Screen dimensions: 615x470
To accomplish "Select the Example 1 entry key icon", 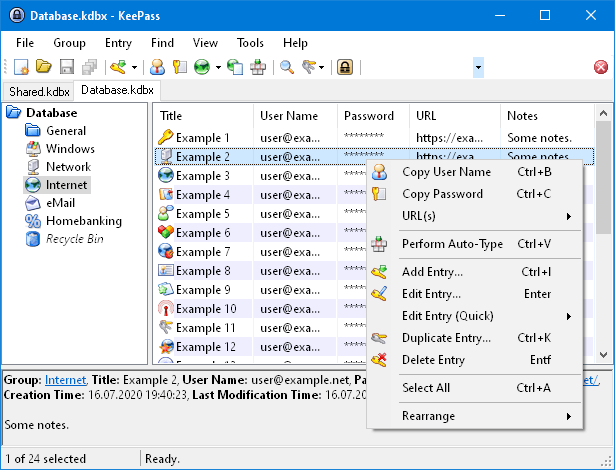I will 166,137.
